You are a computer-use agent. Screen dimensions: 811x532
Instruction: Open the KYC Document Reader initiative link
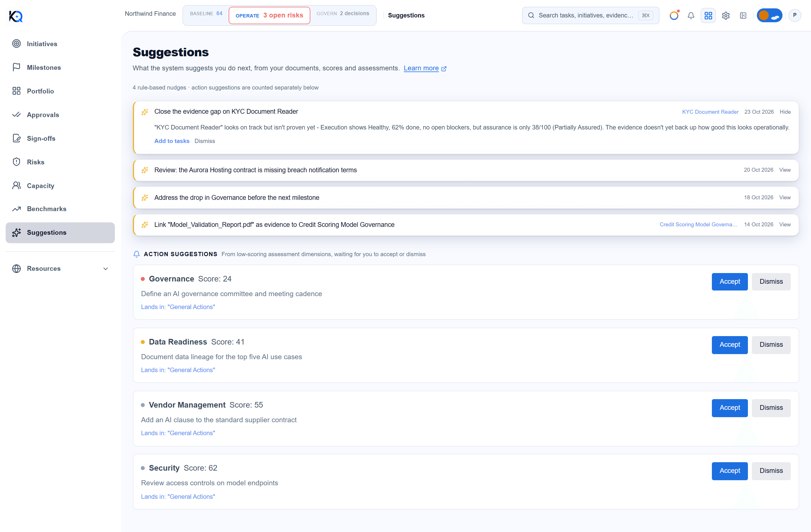click(710, 112)
